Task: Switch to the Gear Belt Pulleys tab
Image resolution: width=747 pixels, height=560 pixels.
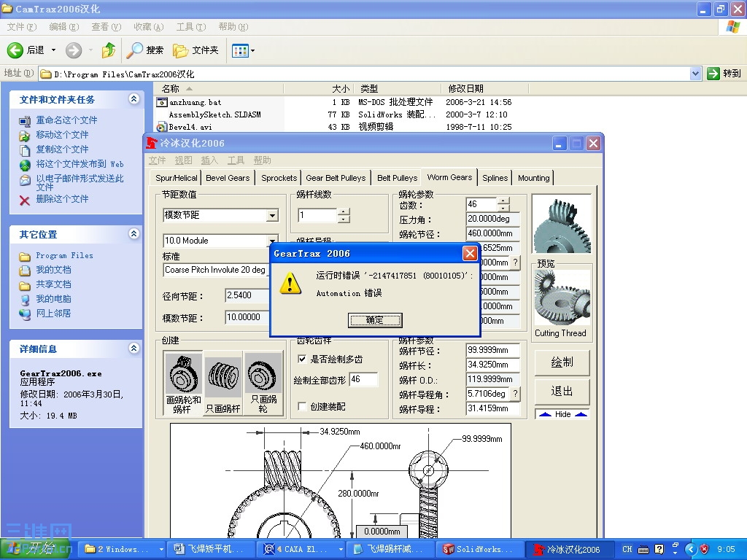Action: 336,178
